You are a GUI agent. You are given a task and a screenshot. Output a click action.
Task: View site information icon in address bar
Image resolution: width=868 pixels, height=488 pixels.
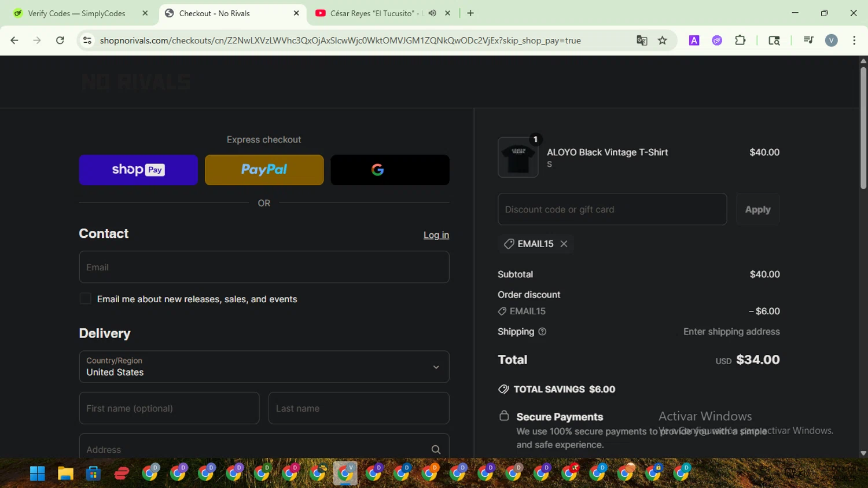click(87, 41)
